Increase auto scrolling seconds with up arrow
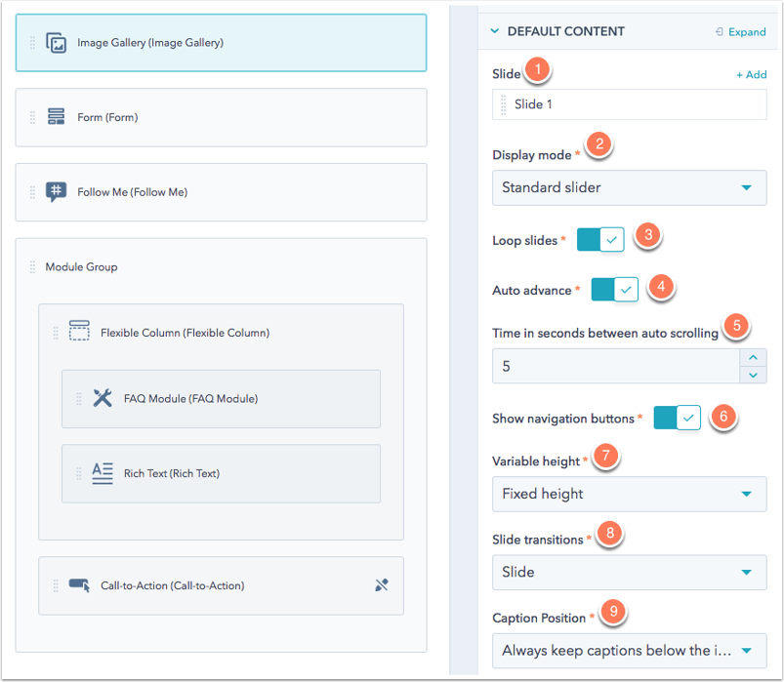 tap(753, 357)
